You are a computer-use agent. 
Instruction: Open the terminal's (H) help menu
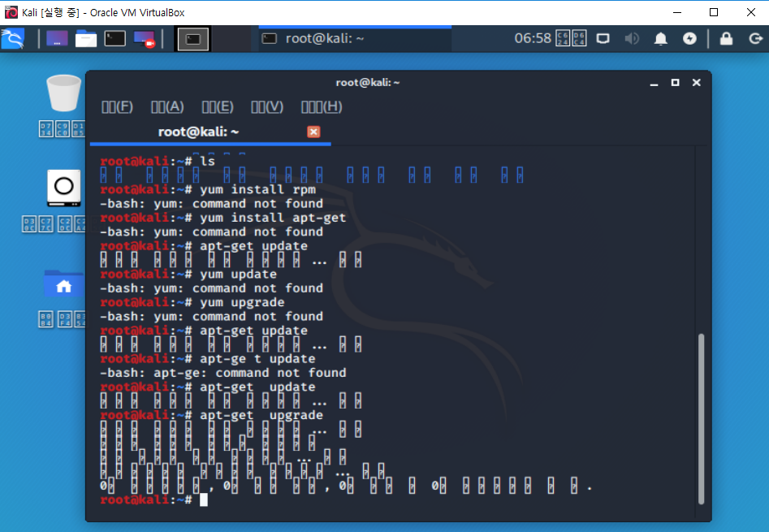(x=322, y=106)
